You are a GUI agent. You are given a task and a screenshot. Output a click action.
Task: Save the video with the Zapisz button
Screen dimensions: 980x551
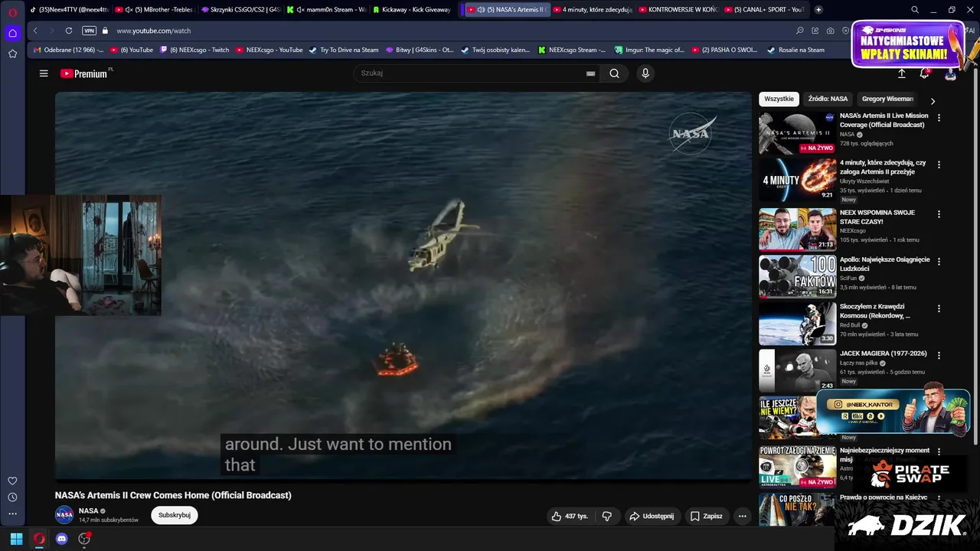[x=706, y=516]
